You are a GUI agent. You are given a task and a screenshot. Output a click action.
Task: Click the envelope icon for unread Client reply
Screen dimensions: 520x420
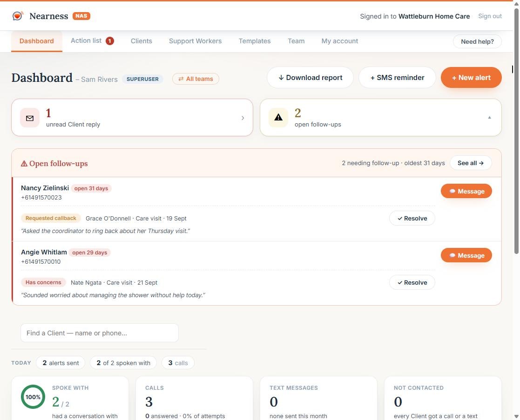coord(30,118)
